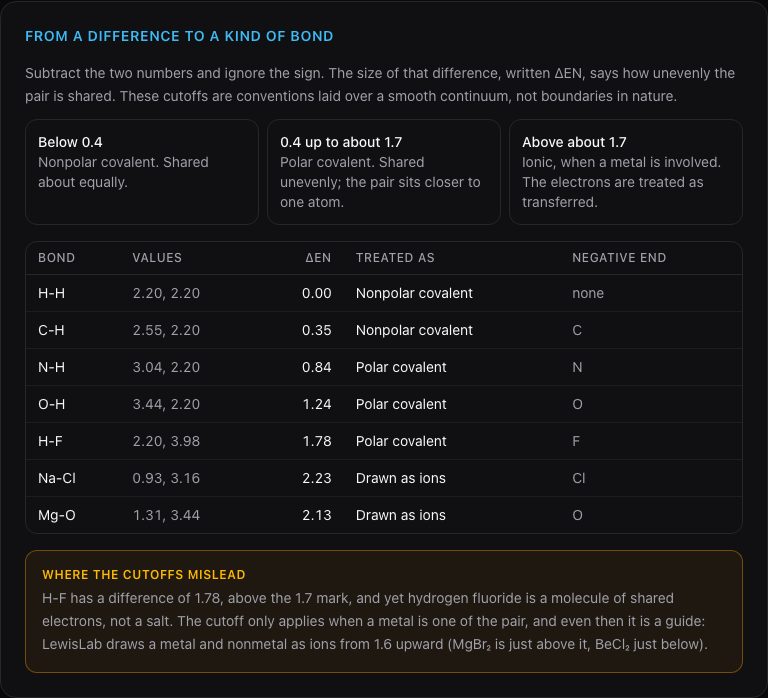
Task: Select the H-H bond cell
Action: 51,293
